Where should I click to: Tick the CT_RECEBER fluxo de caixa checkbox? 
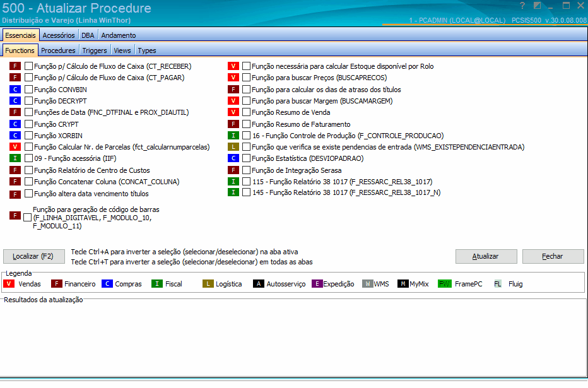click(x=28, y=66)
